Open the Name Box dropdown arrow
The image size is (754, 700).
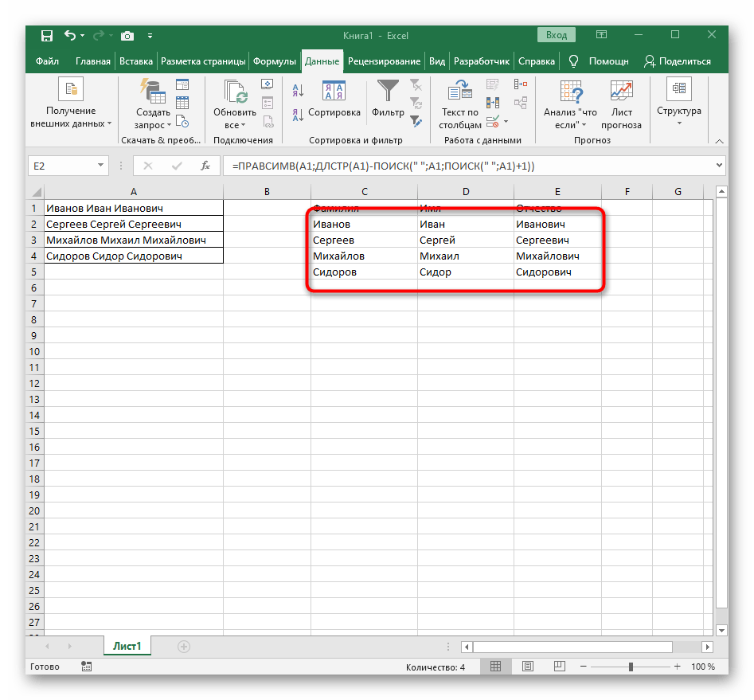100,166
